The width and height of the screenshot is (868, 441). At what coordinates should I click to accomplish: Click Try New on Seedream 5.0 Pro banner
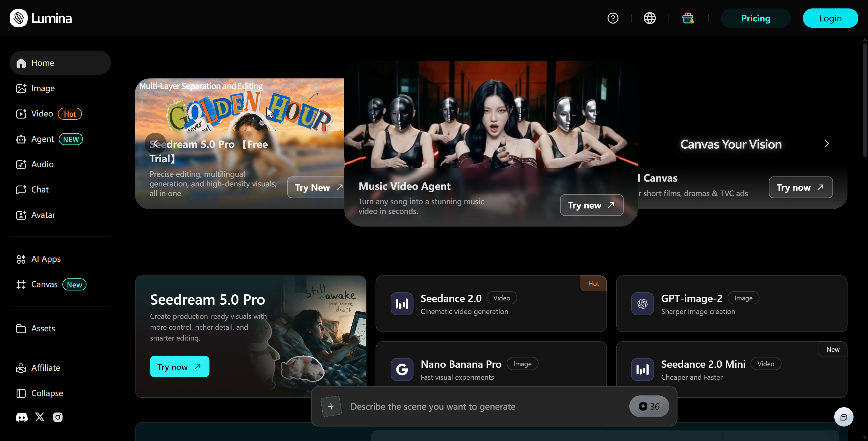316,187
